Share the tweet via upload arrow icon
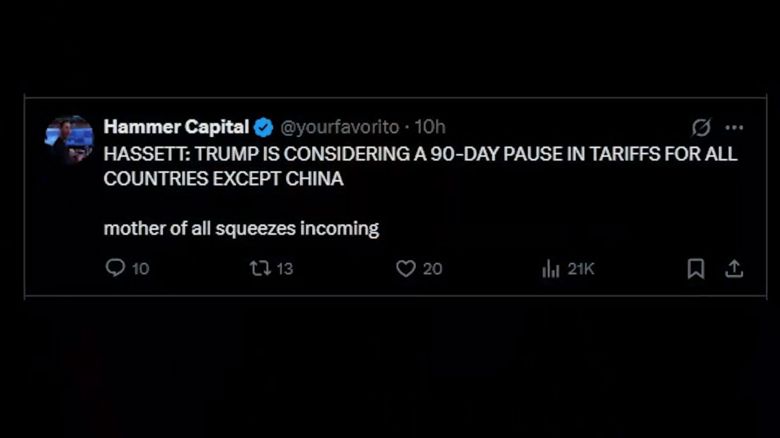The image size is (780, 438). [x=734, y=268]
